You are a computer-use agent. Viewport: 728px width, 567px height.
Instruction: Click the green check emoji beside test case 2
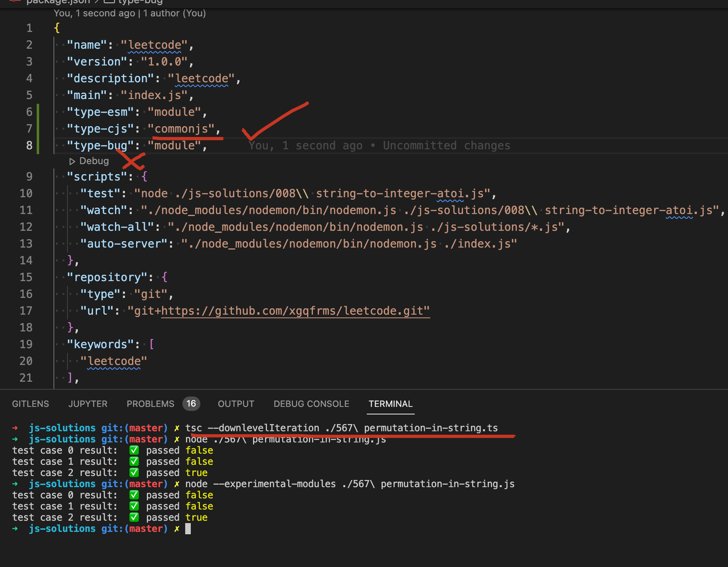click(134, 472)
